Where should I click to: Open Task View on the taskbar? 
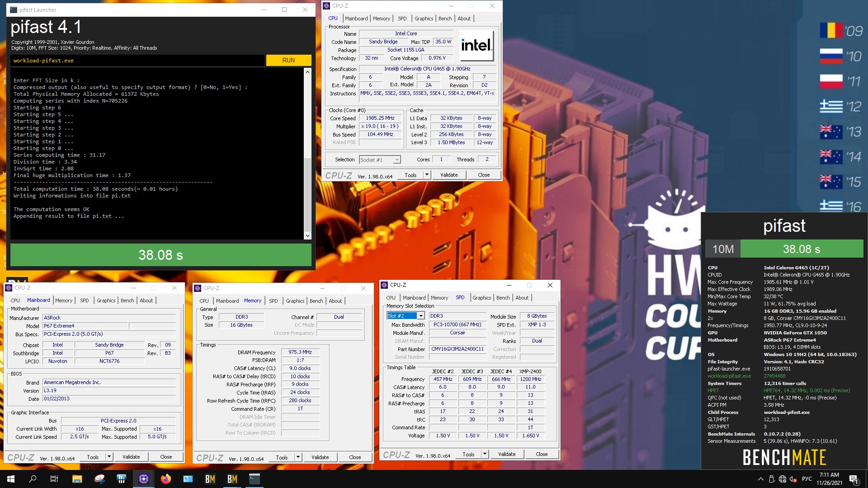click(54, 479)
